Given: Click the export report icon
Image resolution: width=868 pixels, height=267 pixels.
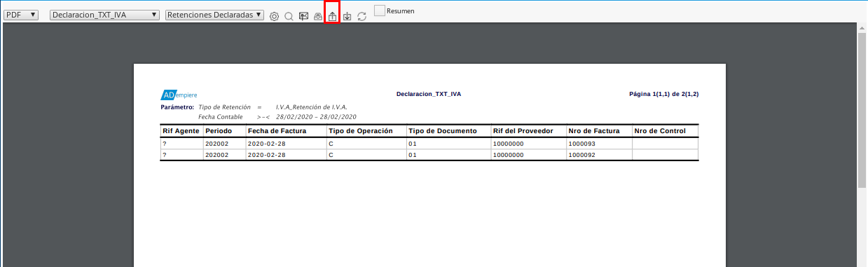Looking at the screenshot, I should click(332, 16).
